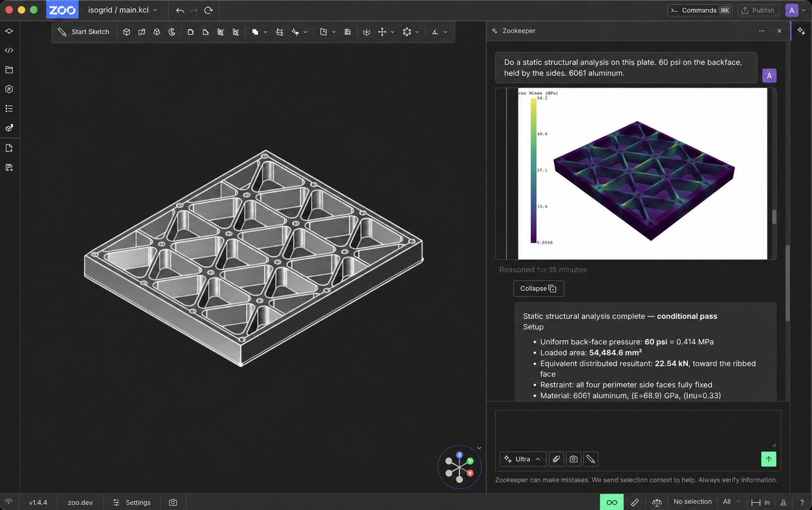Expand the All selection filter dropdown
The width and height of the screenshot is (812, 510).
731,502
